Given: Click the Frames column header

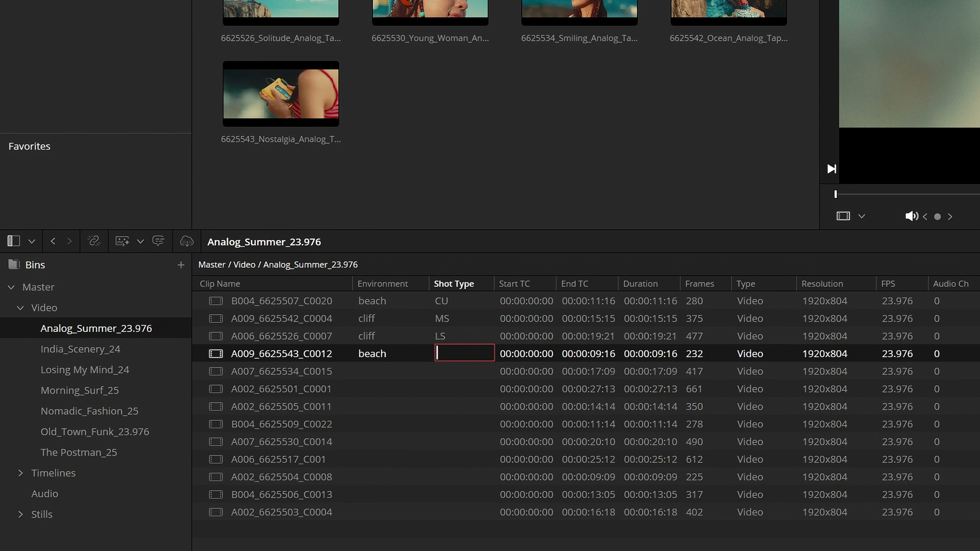Looking at the screenshot, I should tap(700, 284).
